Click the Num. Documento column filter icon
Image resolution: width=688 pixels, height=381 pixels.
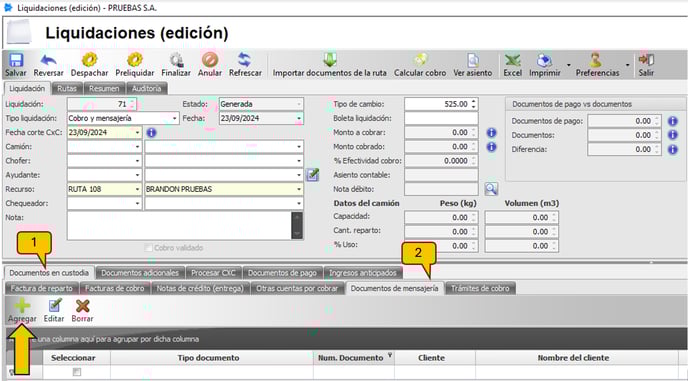(x=389, y=355)
